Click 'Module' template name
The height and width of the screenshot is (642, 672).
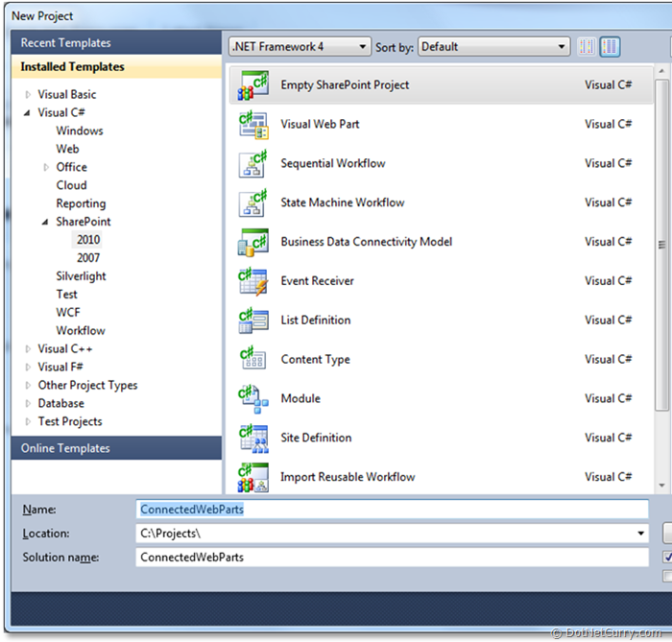point(300,399)
